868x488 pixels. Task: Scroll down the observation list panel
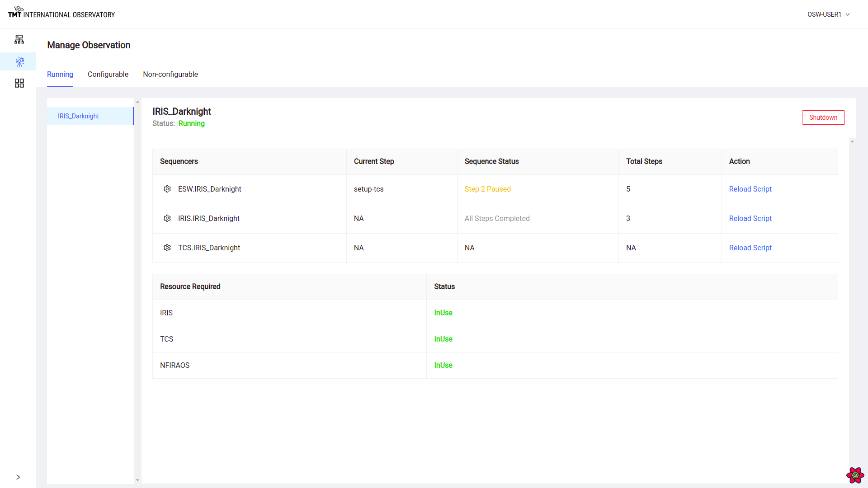(138, 480)
